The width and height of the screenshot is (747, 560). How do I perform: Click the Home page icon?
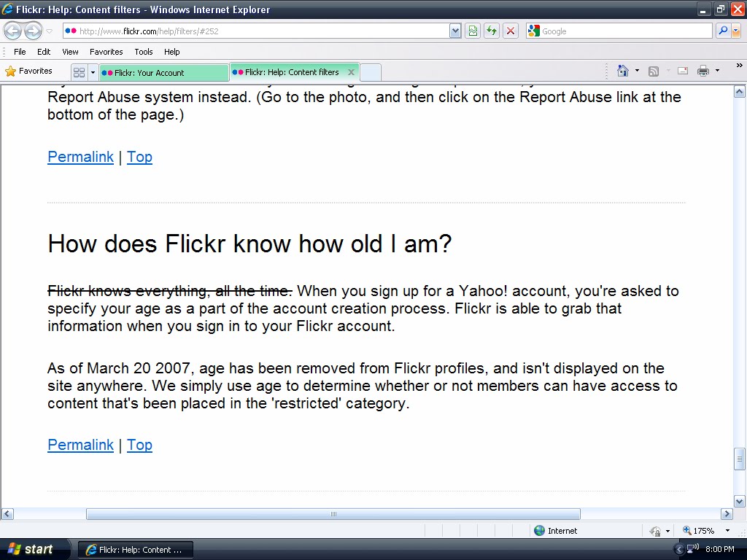623,71
